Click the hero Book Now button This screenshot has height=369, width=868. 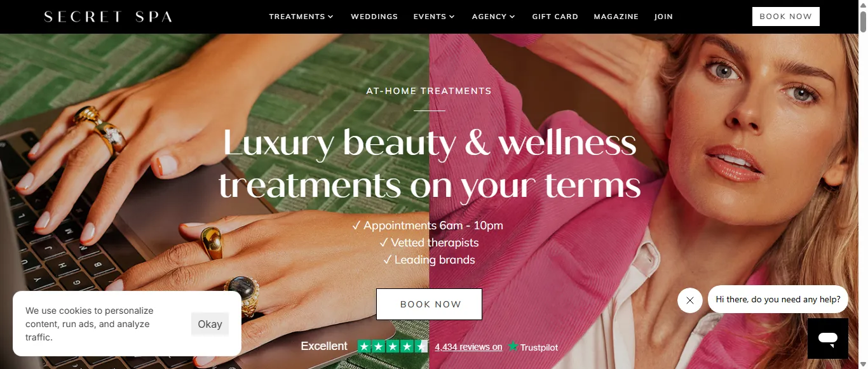pyautogui.click(x=430, y=304)
